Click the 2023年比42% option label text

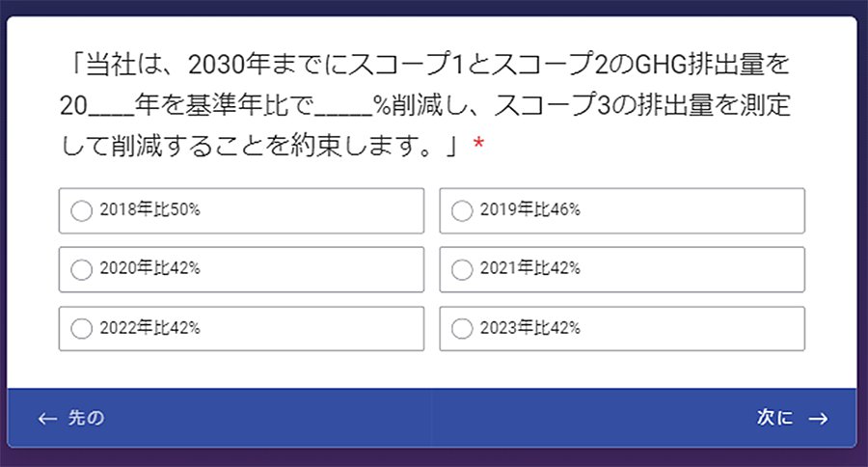(x=529, y=329)
